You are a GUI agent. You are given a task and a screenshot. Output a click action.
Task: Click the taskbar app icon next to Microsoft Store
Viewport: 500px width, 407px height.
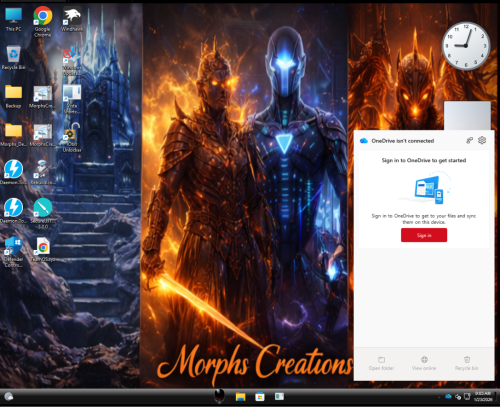[279, 396]
